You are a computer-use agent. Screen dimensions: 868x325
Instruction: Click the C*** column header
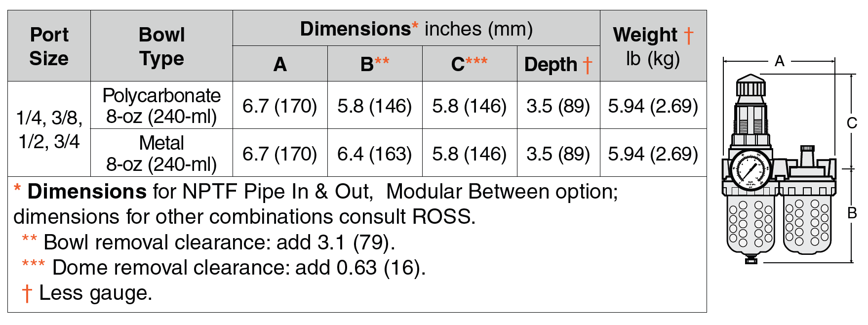[x=470, y=64]
